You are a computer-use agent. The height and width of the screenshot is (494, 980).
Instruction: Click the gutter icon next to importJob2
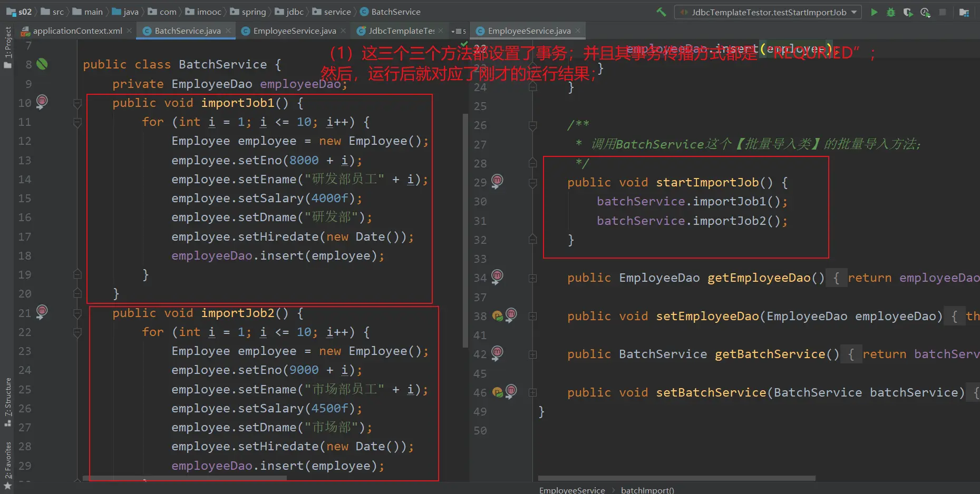coord(42,312)
